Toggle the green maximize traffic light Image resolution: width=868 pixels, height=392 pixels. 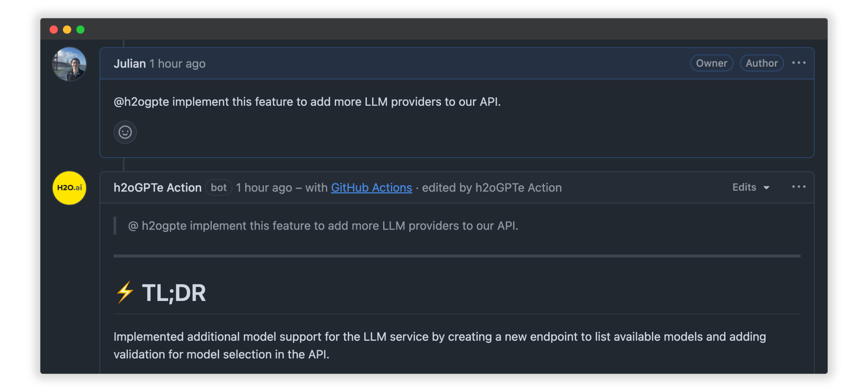[x=80, y=29]
